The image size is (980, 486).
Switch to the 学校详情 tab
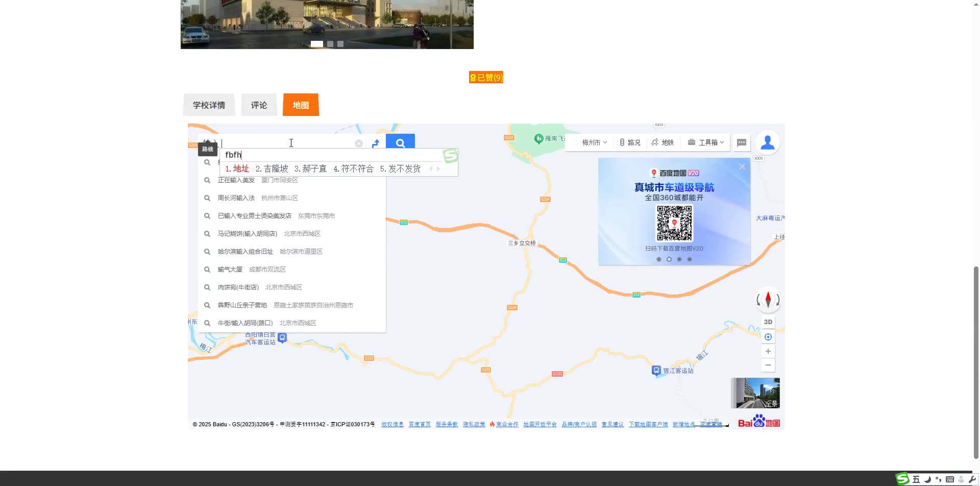coord(209,105)
